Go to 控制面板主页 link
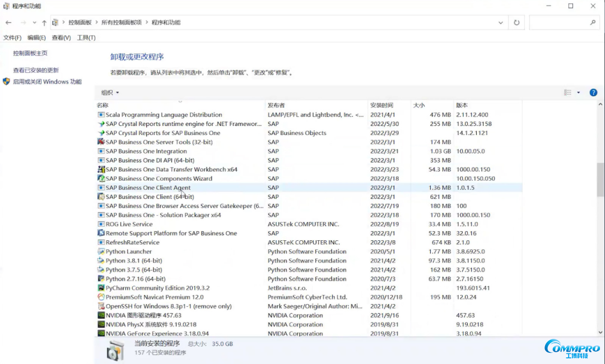This screenshot has width=605, height=364. 30,53
